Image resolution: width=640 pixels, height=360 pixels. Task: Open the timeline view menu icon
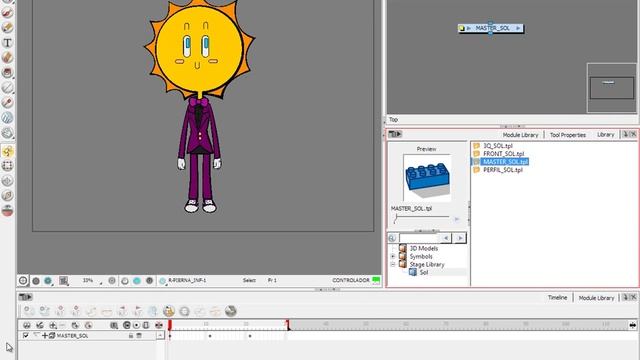(26, 297)
